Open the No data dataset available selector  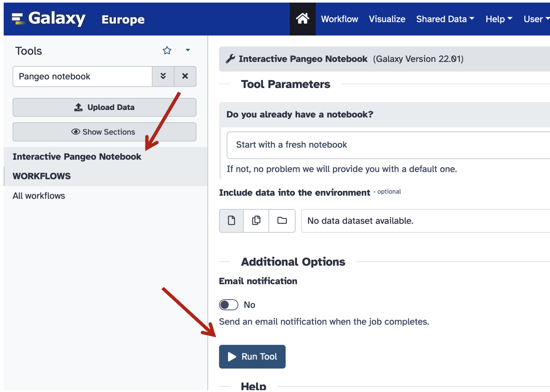pyautogui.click(x=425, y=221)
